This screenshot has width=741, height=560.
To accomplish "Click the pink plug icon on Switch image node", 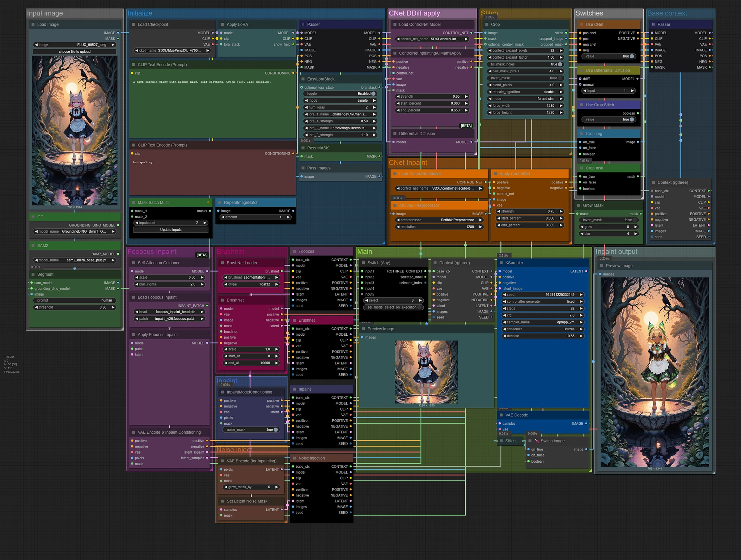I will pos(537,441).
